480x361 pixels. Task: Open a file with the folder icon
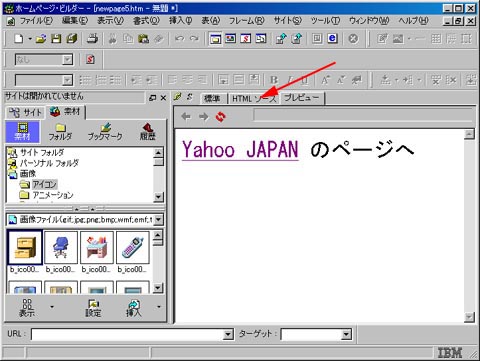click(41, 39)
